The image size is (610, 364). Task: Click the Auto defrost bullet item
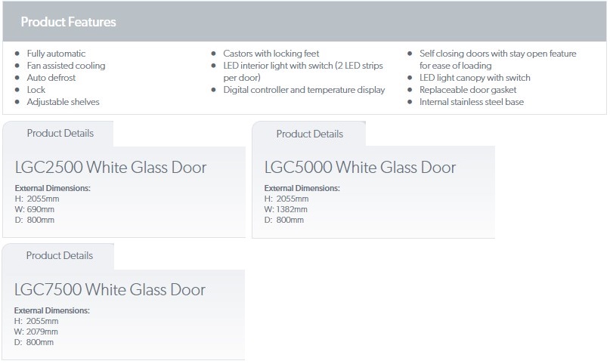click(51, 78)
